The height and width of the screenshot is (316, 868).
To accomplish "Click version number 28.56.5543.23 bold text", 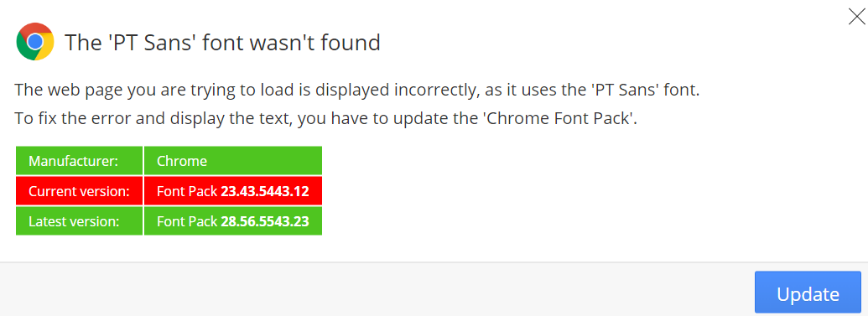I will click(265, 222).
